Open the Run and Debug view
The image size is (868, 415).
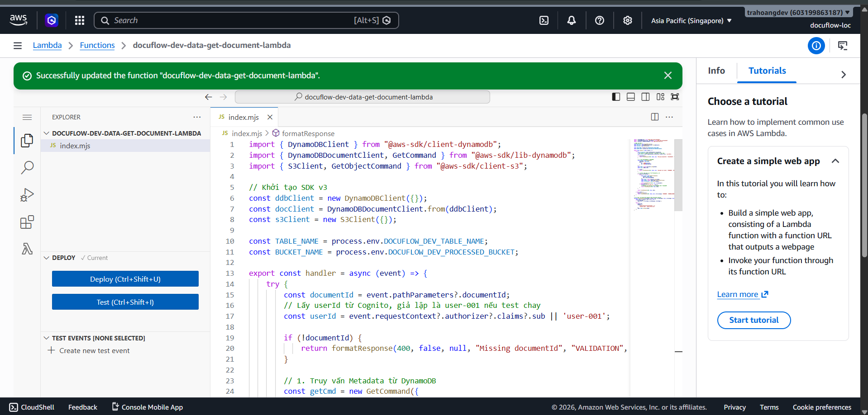tap(27, 195)
